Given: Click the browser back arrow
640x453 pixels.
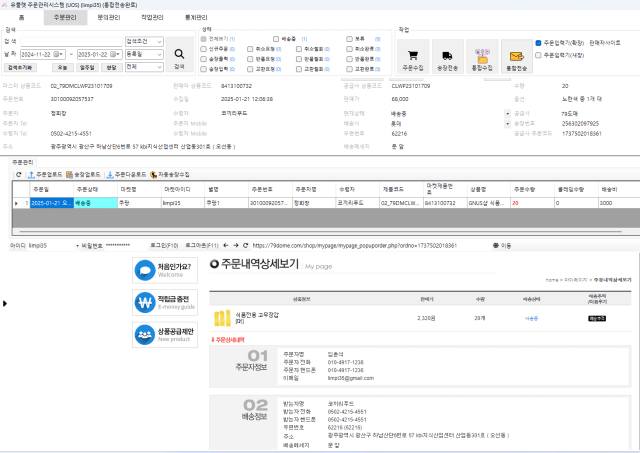Looking at the screenshot, I should click(225, 244).
